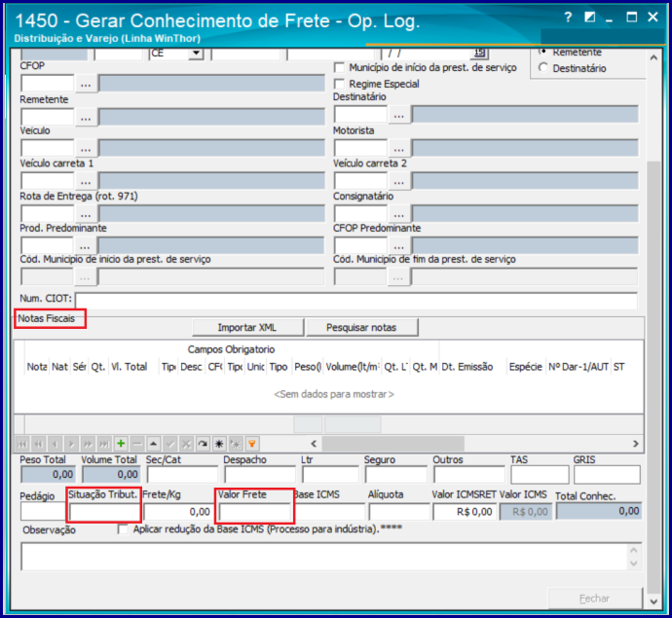Click the Frete/Kg input field
This screenshot has width=672, height=618.
pyautogui.click(x=178, y=512)
